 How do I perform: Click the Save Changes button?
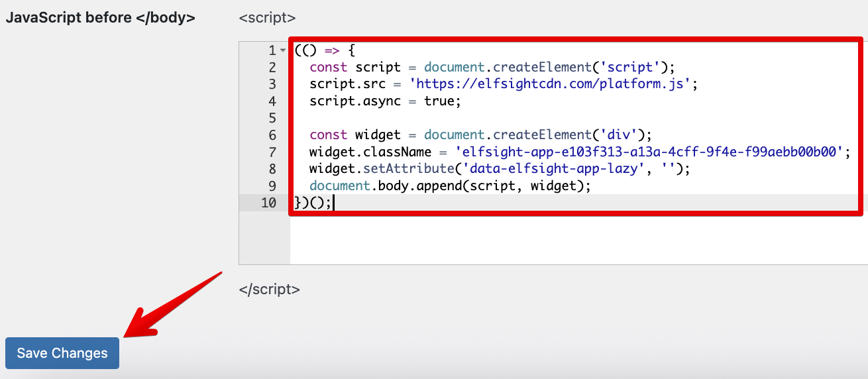click(62, 353)
